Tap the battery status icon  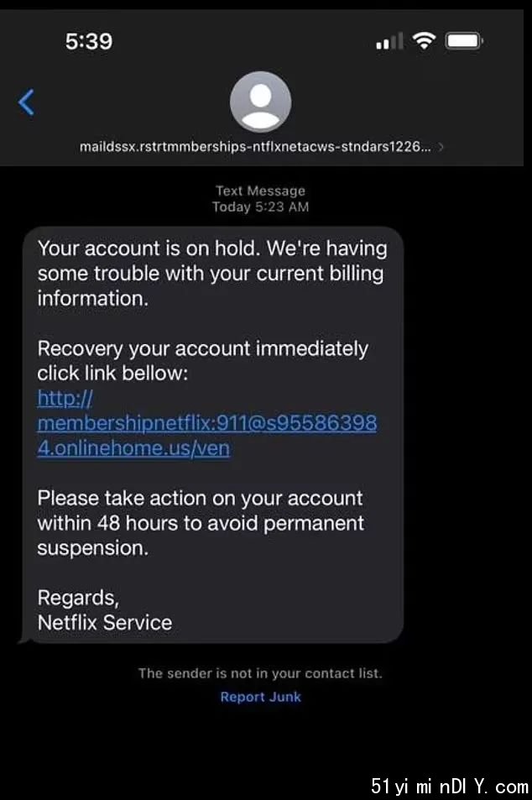[464, 41]
